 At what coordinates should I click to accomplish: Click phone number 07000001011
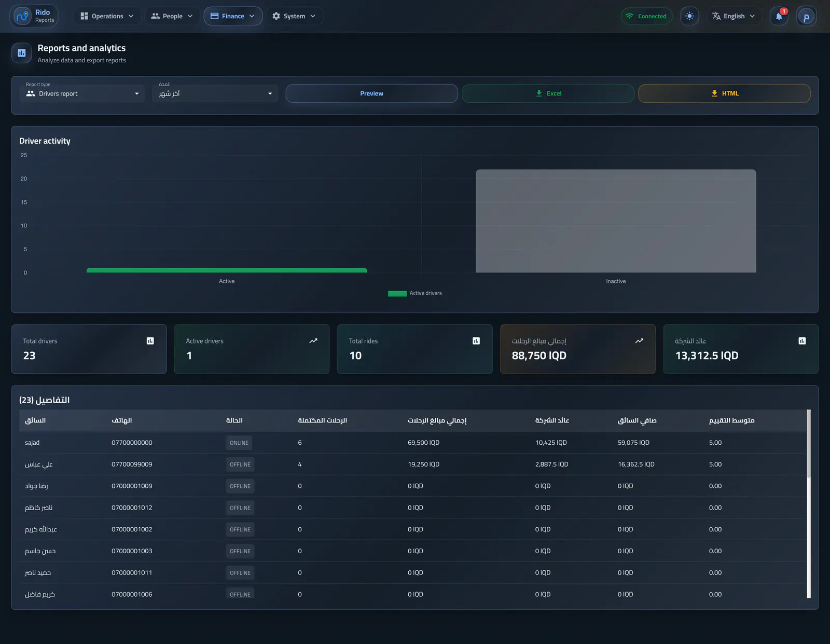pos(132,573)
